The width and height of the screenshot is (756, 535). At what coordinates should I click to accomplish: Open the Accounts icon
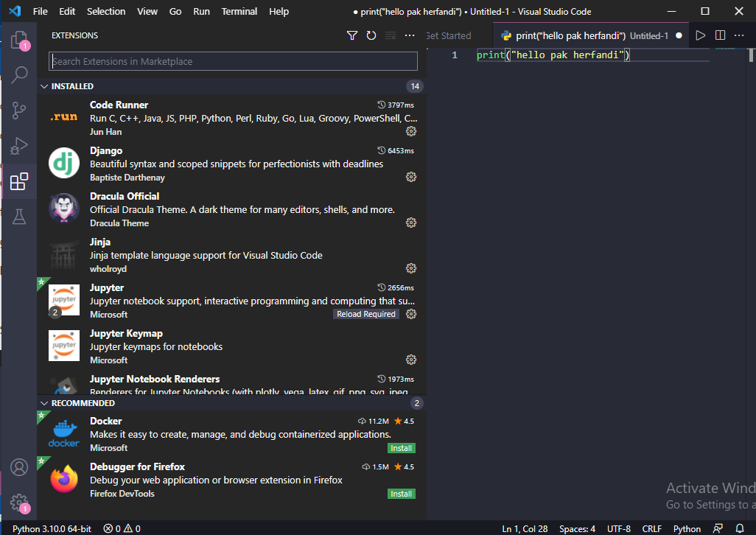(20, 466)
